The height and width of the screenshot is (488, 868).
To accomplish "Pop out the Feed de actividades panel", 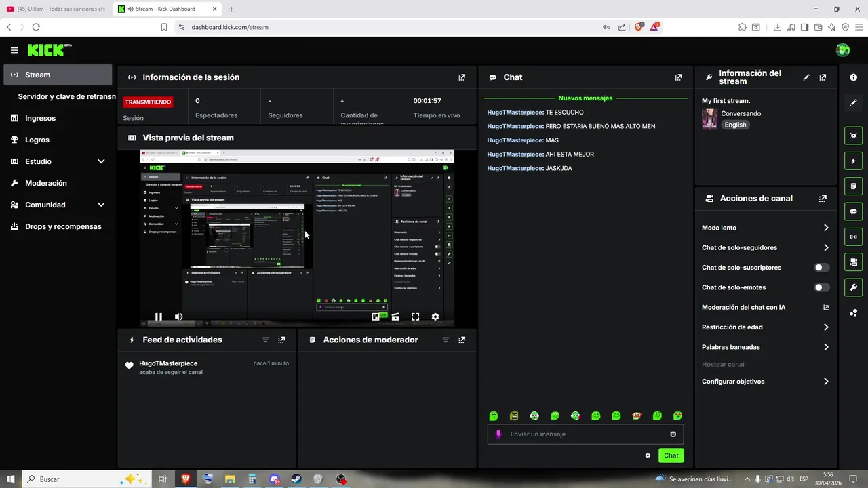I will 281,340.
